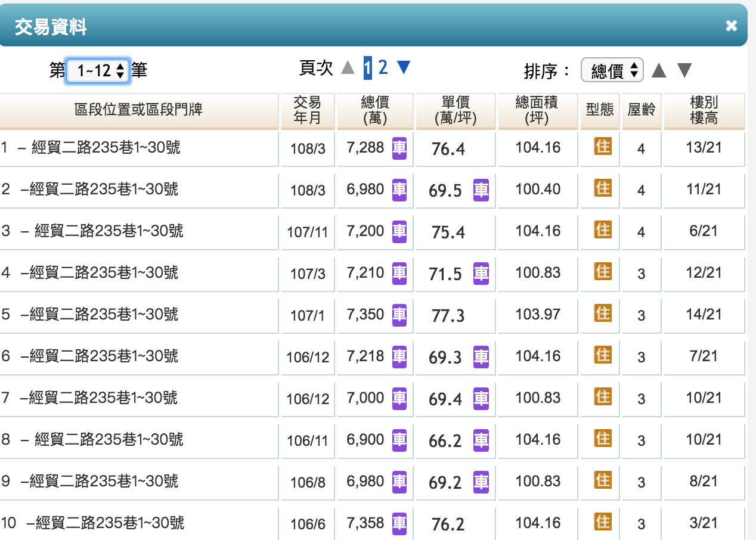This screenshot has width=756, height=540.
Task: Click the 車 icon beside total price 7,358
Action: [x=399, y=523]
